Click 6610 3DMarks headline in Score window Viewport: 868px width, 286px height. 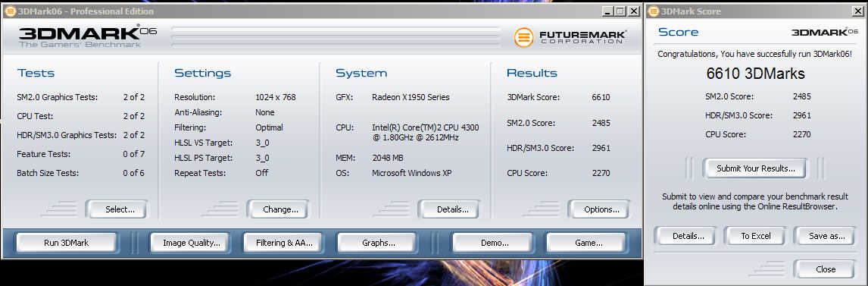click(755, 74)
